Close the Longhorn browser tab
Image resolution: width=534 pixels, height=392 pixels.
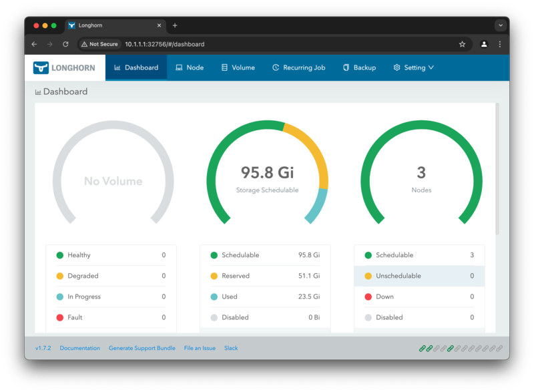[x=159, y=25]
